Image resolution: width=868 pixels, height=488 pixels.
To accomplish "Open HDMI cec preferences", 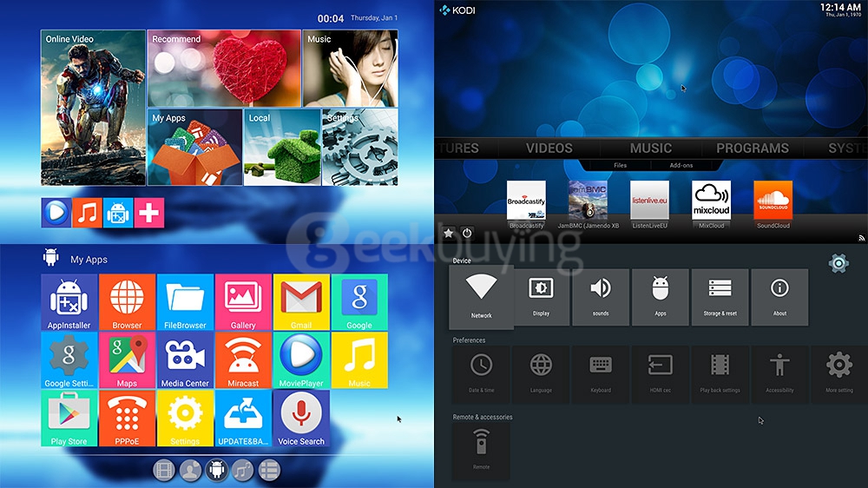I will point(661,374).
